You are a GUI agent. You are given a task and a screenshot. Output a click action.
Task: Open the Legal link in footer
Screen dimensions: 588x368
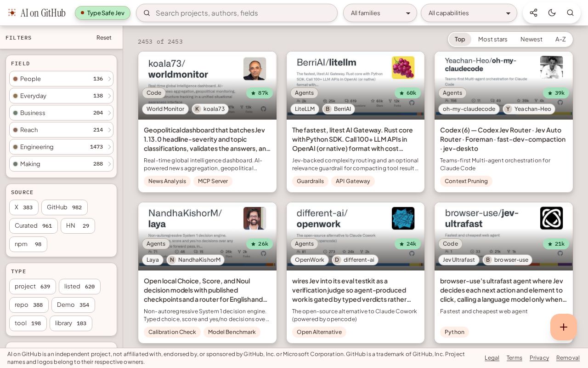(492, 358)
